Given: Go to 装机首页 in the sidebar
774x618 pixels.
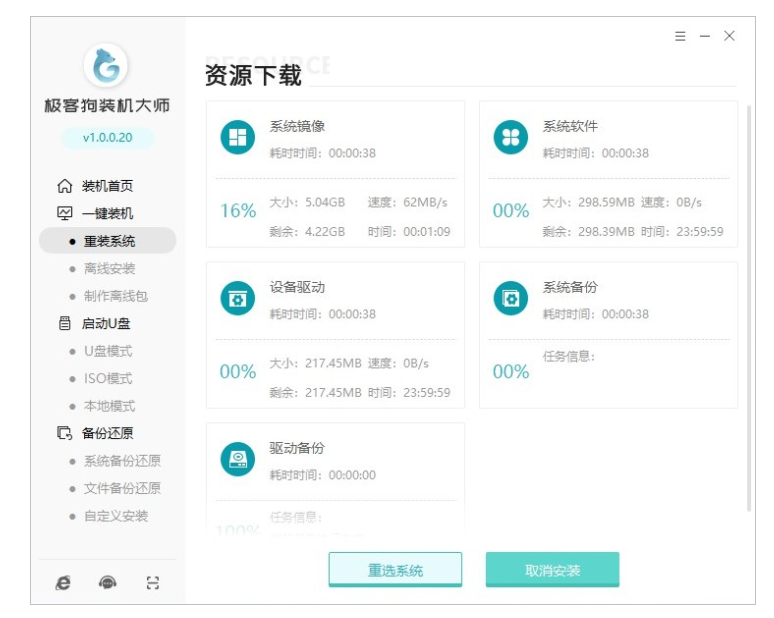Looking at the screenshot, I should tap(108, 186).
